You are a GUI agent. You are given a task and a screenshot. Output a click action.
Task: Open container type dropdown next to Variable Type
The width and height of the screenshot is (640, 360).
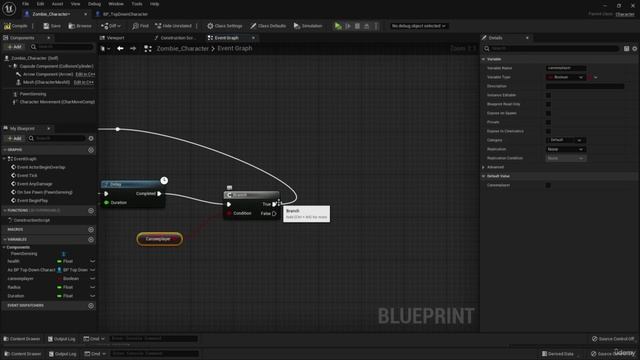593,77
